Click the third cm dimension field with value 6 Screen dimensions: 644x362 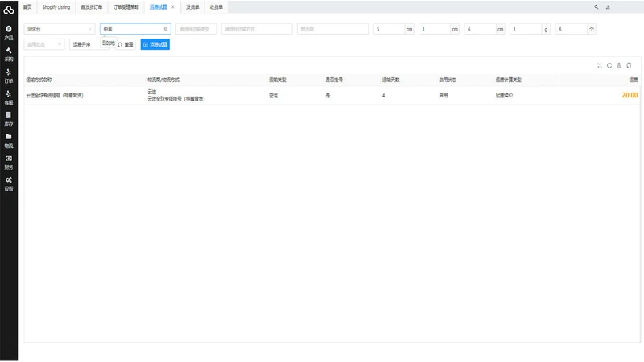480,29
